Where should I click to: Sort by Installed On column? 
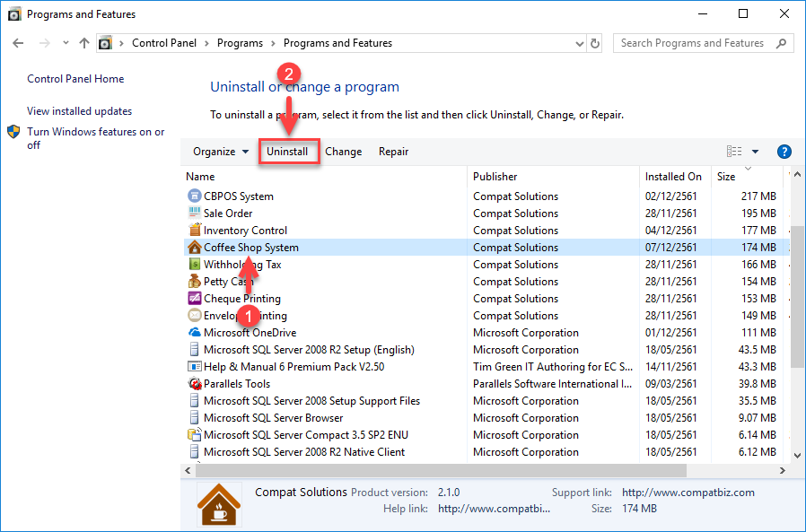tap(673, 177)
